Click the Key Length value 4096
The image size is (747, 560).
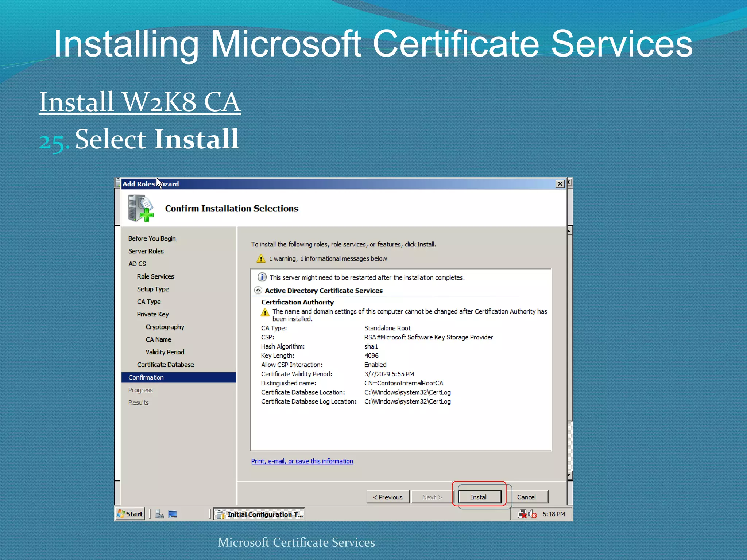click(x=371, y=355)
